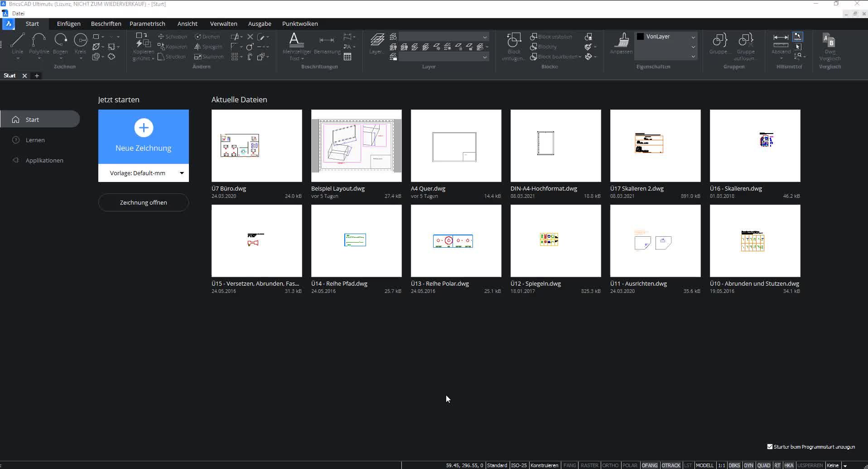Click the BricsCAD application logo button
This screenshot has height=469, width=868.
click(8, 24)
